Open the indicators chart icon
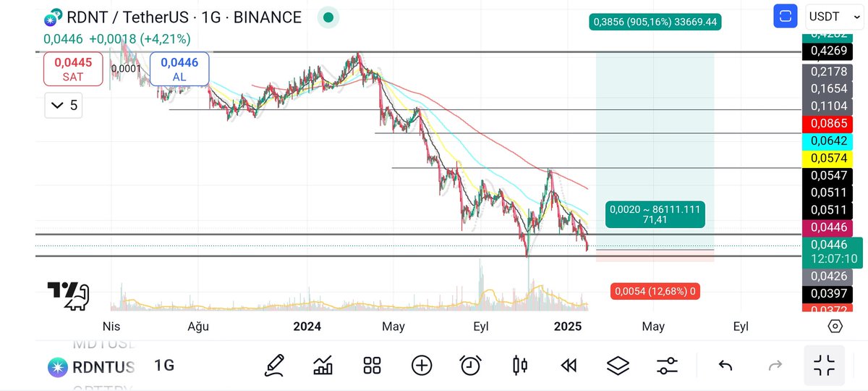868x391 pixels. click(323, 366)
